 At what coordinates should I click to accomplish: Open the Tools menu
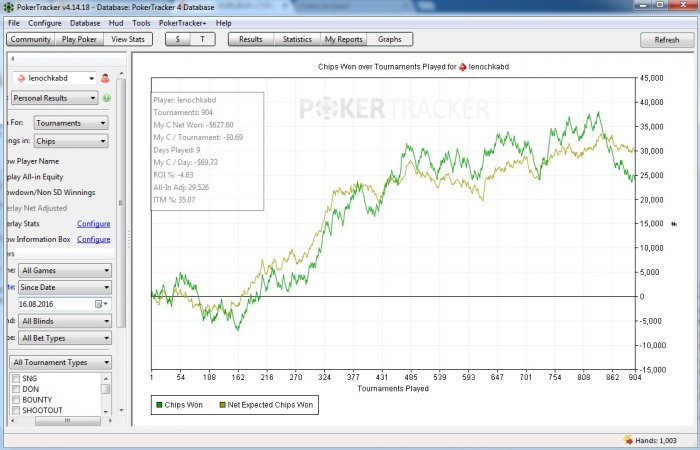(x=141, y=23)
